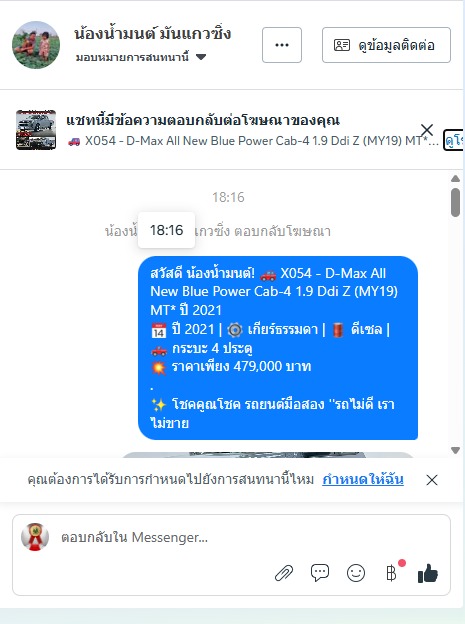Click the ad thumbnail image in banner
Image resolution: width=465 pixels, height=624 pixels.
pyautogui.click(x=36, y=130)
